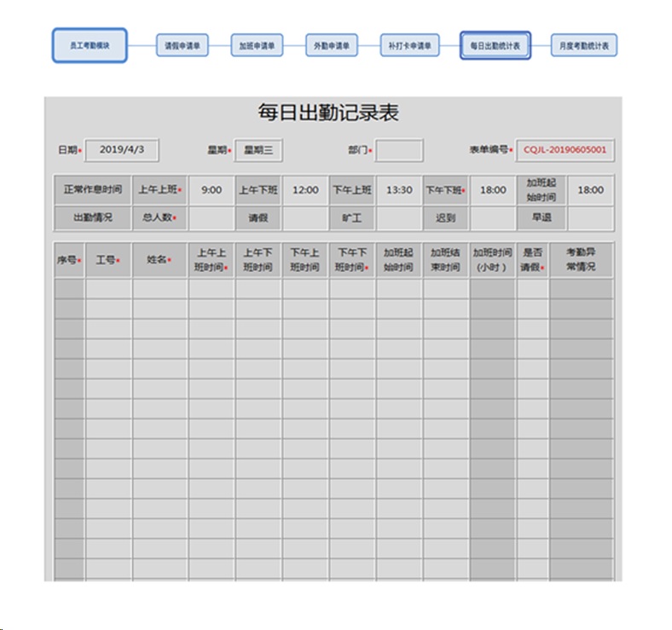This screenshot has width=672, height=630.
Task: Open the 员工考勤模块 main module
Action: point(90,44)
